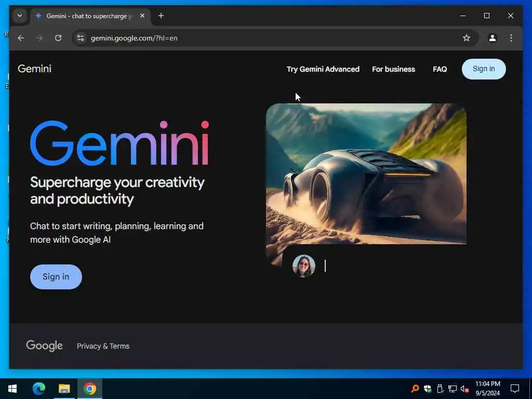The height and width of the screenshot is (399, 532).
Task: Click the orange magnifier tray icon
Action: 415,389
